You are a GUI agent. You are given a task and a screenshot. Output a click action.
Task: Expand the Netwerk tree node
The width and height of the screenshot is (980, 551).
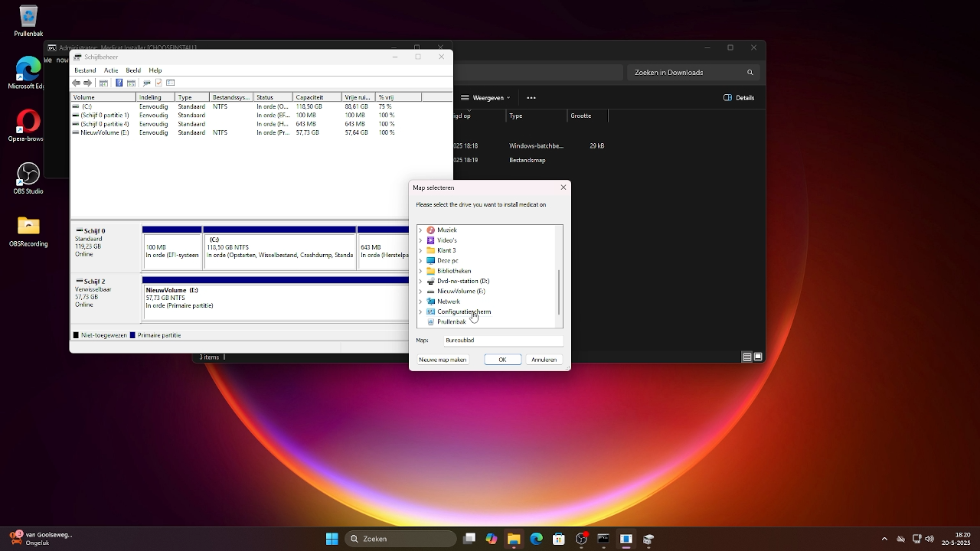click(420, 302)
